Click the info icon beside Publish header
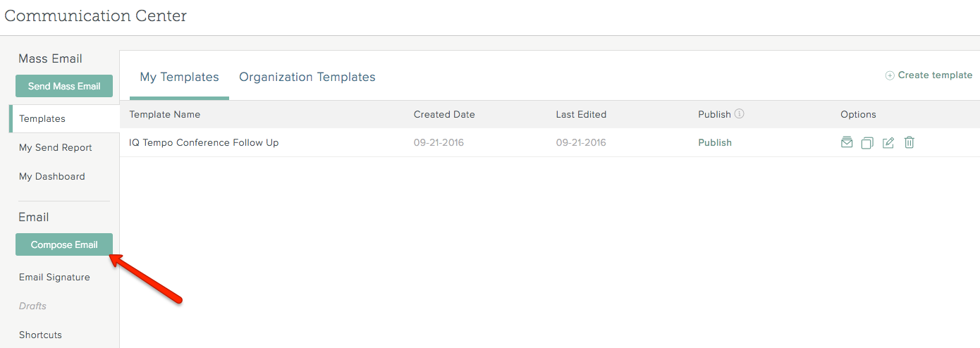Viewport: 980px width, 348px height. [739, 113]
